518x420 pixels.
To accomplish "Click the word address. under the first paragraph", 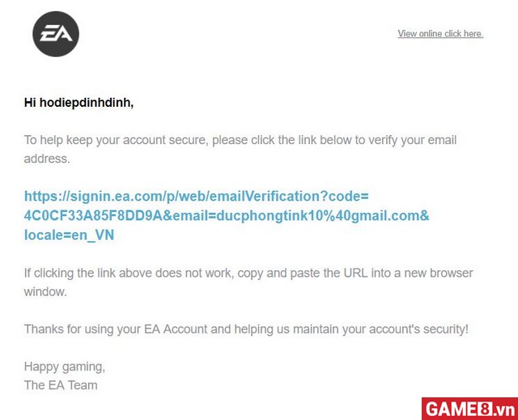I will (x=47, y=159).
